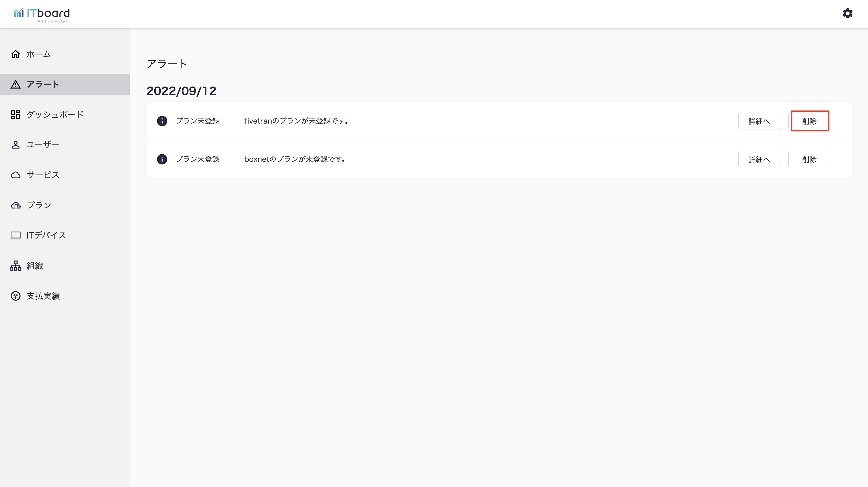The width and height of the screenshot is (868, 487).
Task: Click the plan cloud icon
Action: pos(16,205)
